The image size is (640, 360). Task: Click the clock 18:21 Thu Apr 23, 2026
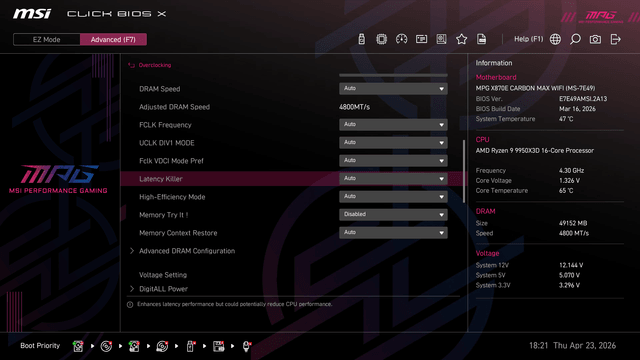pyautogui.click(x=573, y=346)
